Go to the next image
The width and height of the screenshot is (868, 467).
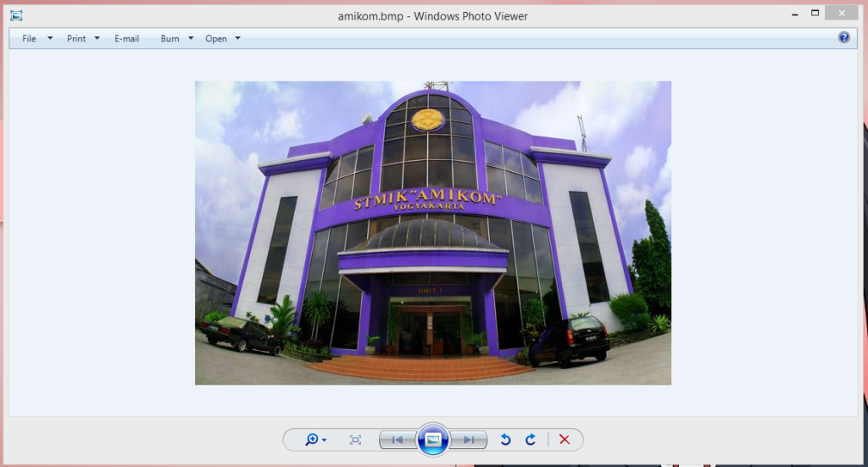click(x=468, y=440)
